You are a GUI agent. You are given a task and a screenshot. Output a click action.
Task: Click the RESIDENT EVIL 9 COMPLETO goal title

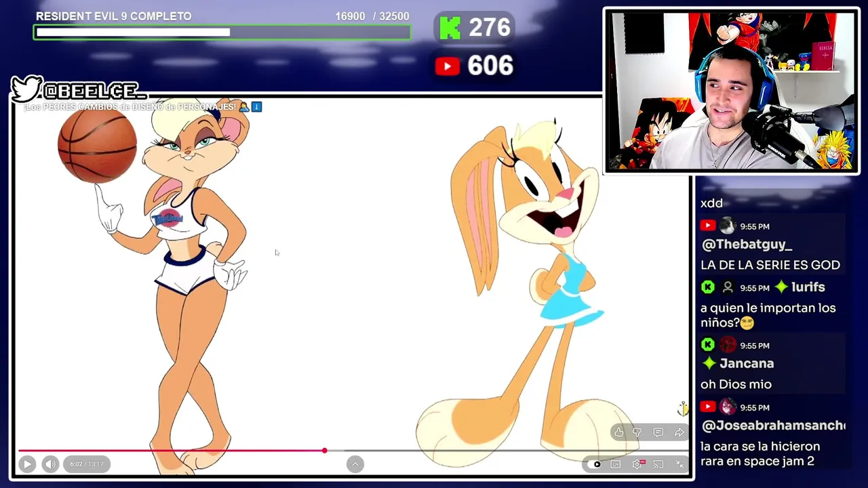113,16
